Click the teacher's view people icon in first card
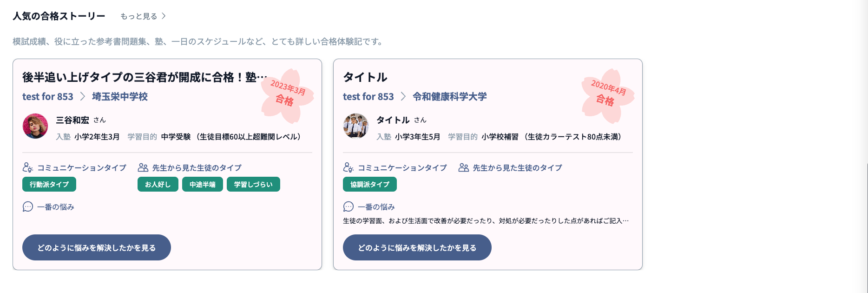The height and width of the screenshot is (293, 868). (x=143, y=167)
